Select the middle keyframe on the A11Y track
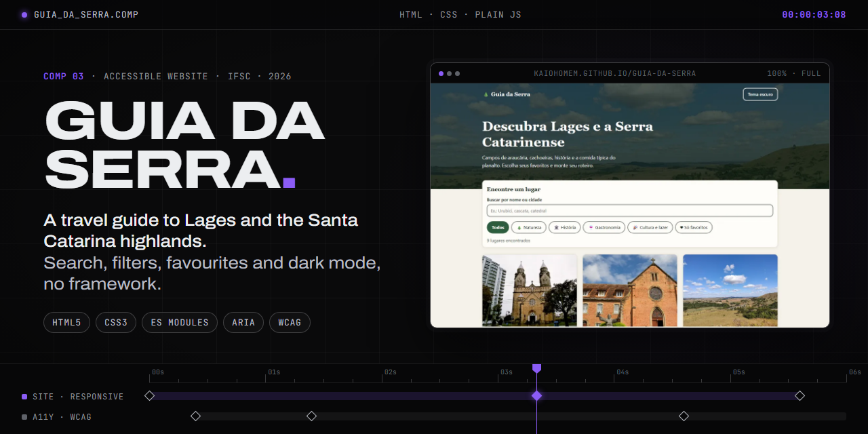Screen dimensions: 868x434 point(311,416)
